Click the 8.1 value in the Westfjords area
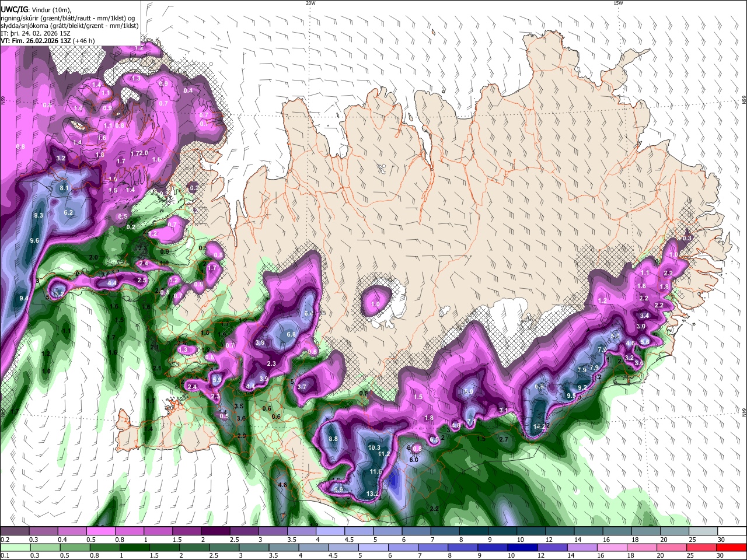Image resolution: width=747 pixels, height=560 pixels. [x=64, y=188]
